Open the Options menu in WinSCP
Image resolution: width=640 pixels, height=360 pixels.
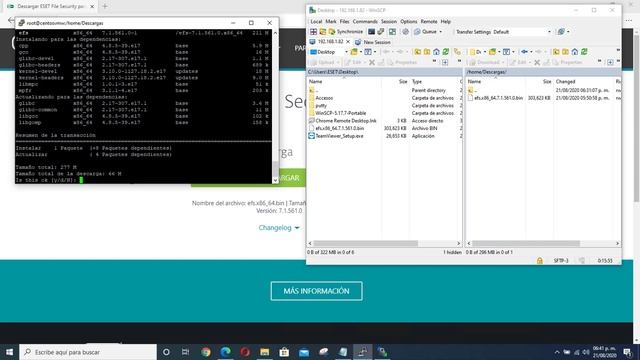[409, 22]
